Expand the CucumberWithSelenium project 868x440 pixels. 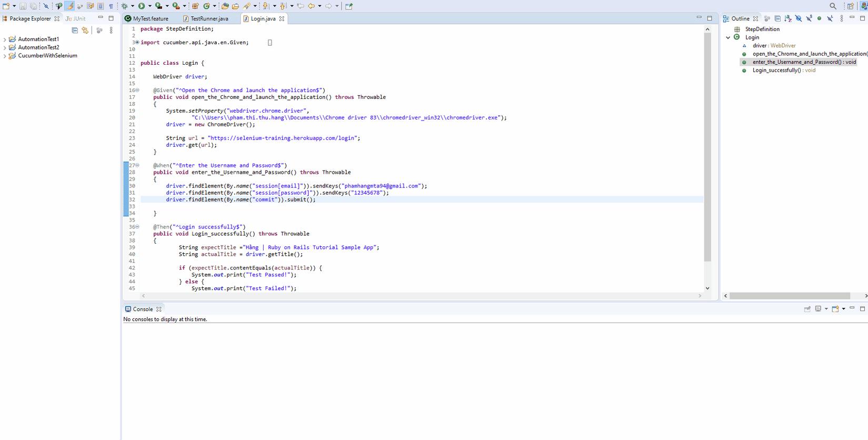coord(5,56)
